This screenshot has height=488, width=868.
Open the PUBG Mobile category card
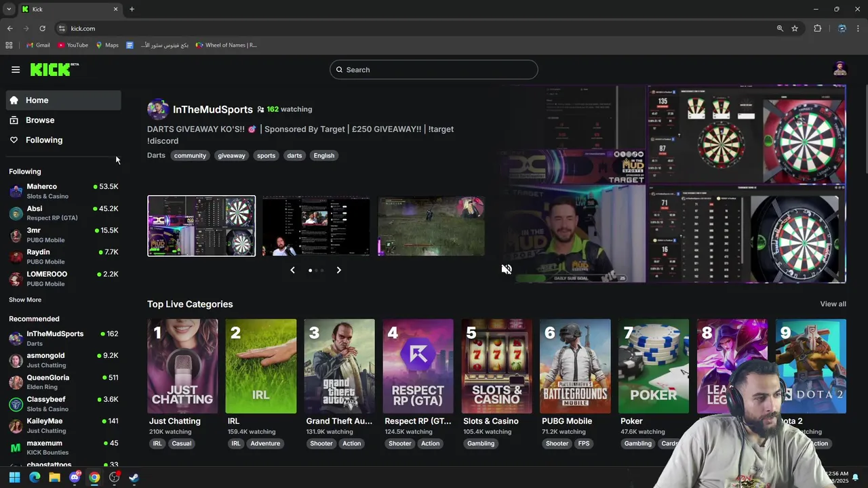tap(576, 366)
